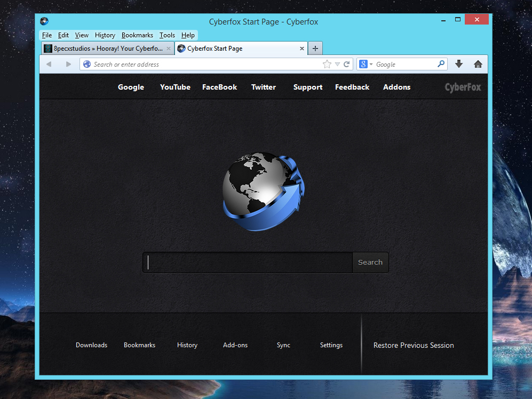Click Restore Previous Session
Screen dimensions: 532x399
[414, 345]
